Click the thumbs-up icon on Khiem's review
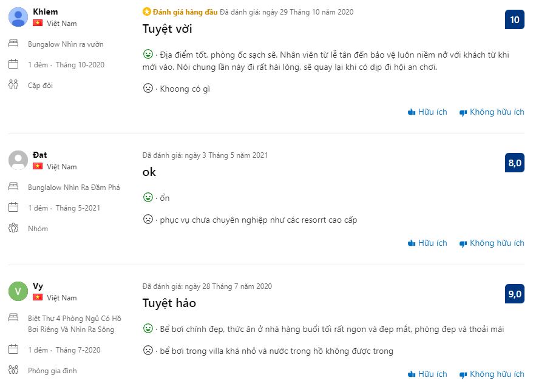The image size is (533, 392). (412, 112)
